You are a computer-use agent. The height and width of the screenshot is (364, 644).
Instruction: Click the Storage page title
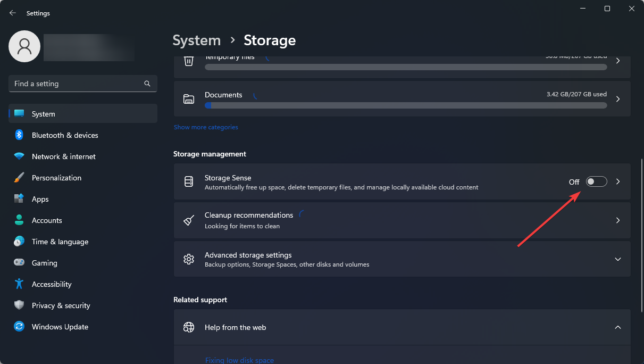(x=270, y=40)
